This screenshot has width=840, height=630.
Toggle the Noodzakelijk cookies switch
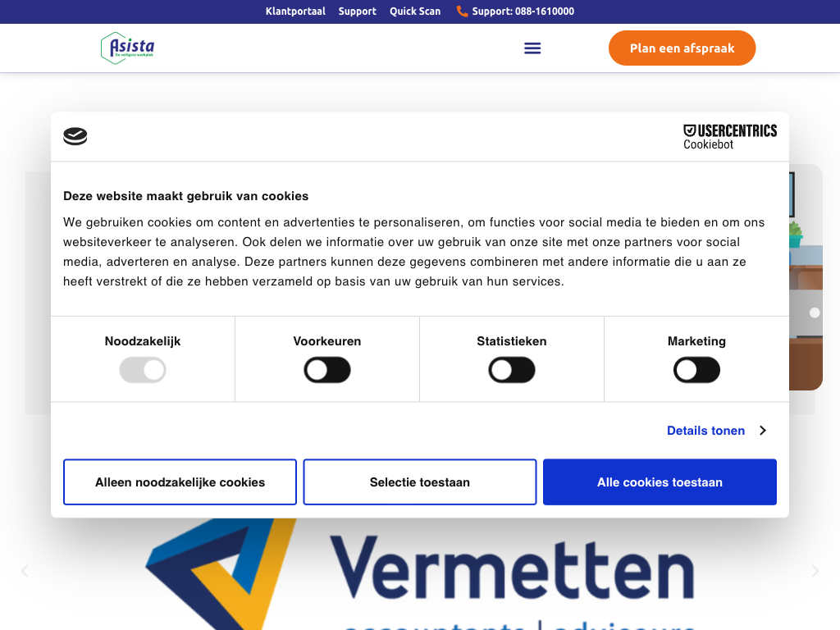[143, 371]
